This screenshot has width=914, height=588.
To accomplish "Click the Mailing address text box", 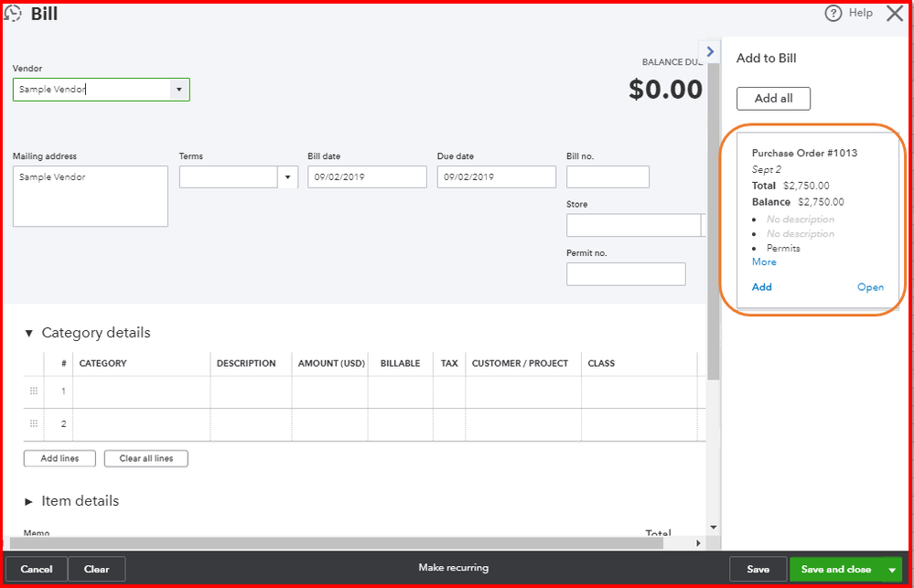I will tap(91, 197).
